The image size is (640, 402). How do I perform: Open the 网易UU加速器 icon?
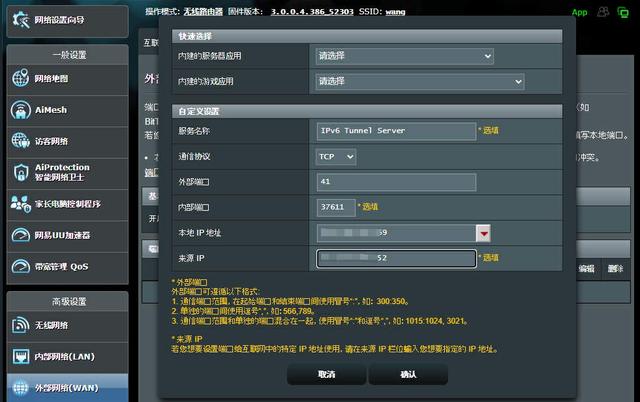[x=20, y=235]
